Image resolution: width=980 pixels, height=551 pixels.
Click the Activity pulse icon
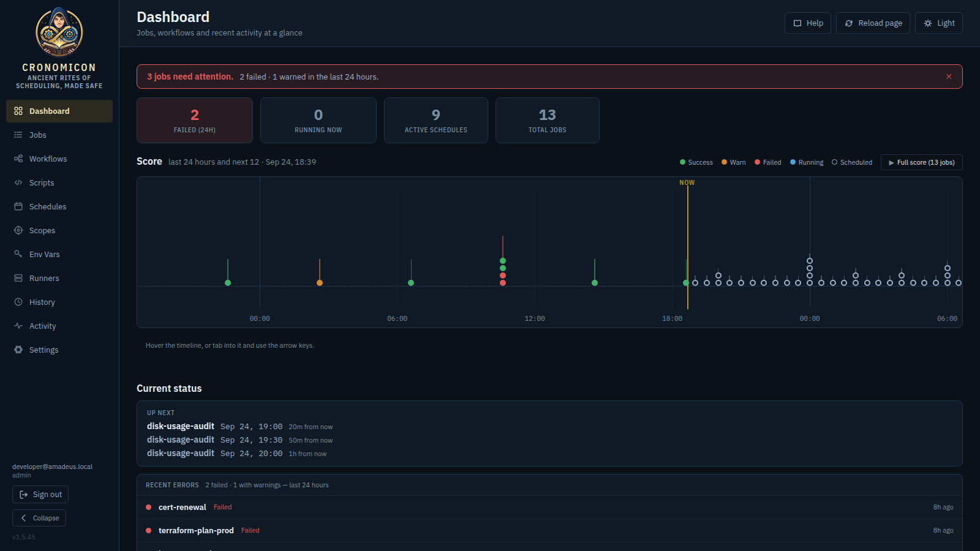click(18, 326)
